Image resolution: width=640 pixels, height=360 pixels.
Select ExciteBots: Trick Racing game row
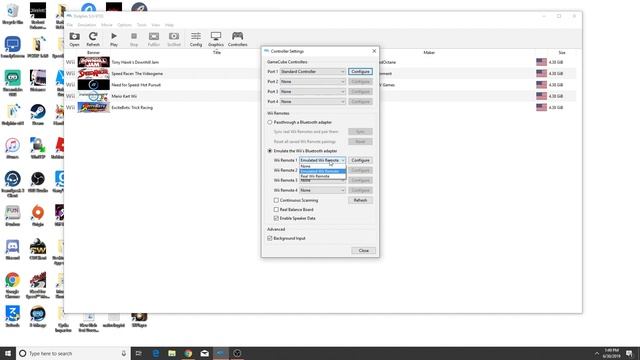[321, 107]
